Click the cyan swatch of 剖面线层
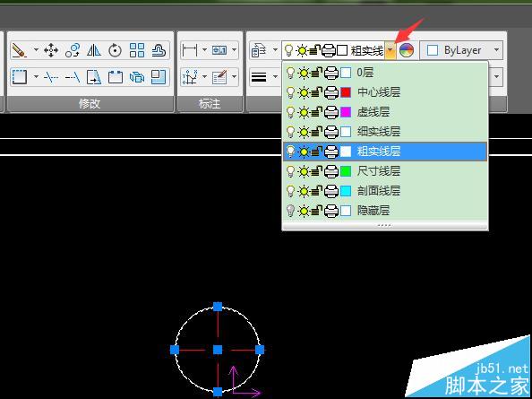This screenshot has width=532, height=399. tap(346, 191)
